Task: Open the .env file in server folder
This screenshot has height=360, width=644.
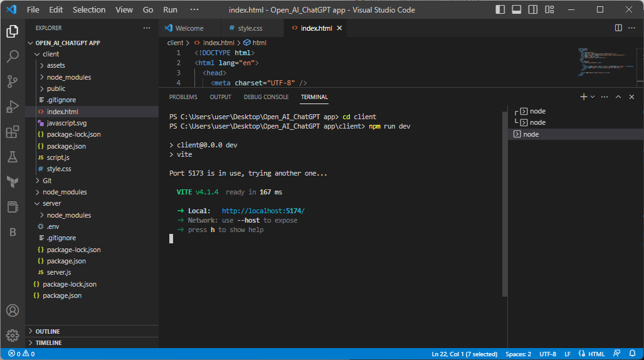Action: (x=92, y=226)
